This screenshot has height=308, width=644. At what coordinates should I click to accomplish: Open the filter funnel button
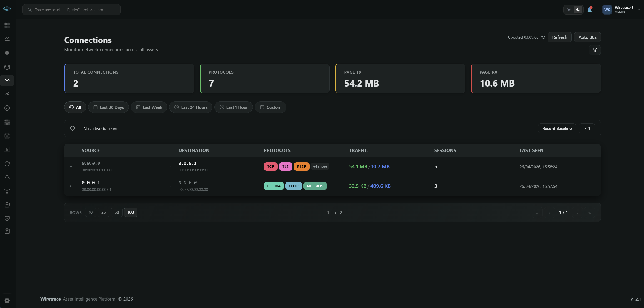594,50
